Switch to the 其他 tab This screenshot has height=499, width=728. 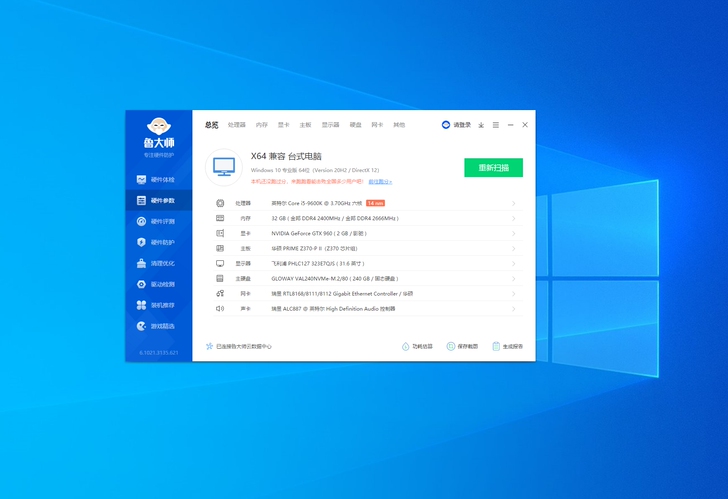pyautogui.click(x=399, y=125)
